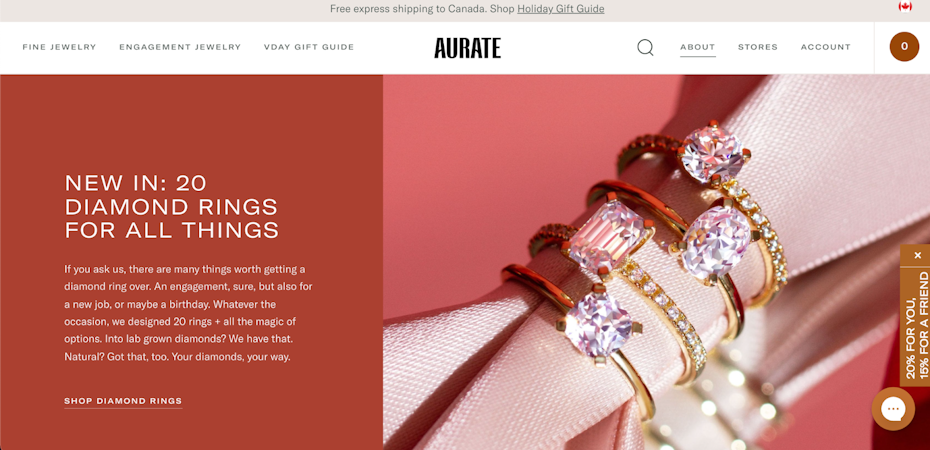
Task: Open the Engagement Jewelry menu
Action: 180,47
